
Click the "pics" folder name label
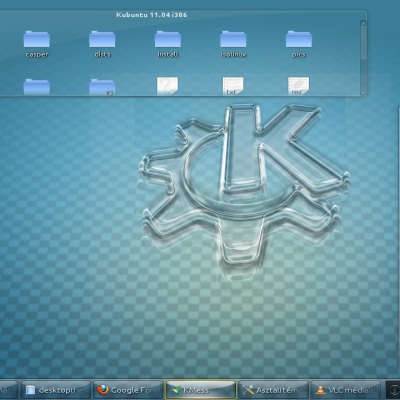click(x=299, y=54)
